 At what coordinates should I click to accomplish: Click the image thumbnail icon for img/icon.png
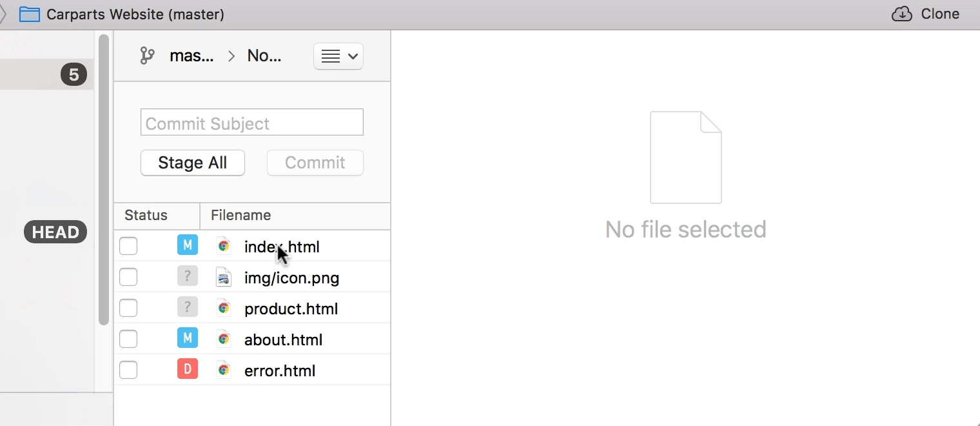224,277
